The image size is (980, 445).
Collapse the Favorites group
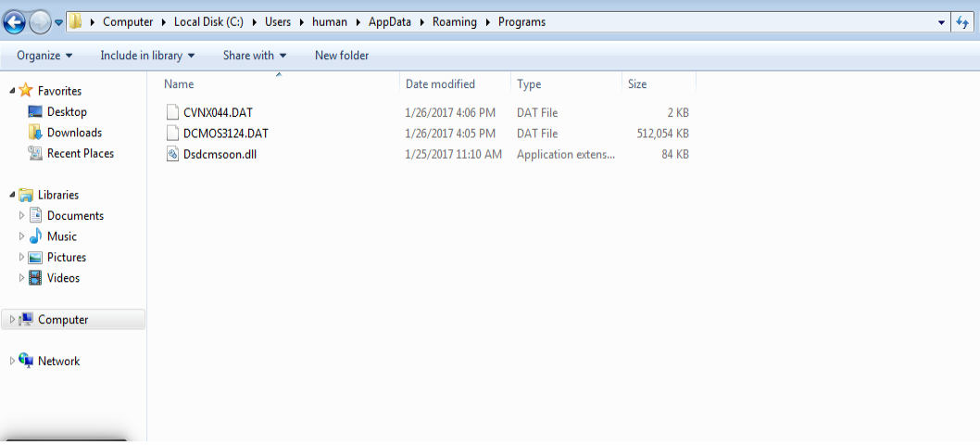(x=12, y=91)
